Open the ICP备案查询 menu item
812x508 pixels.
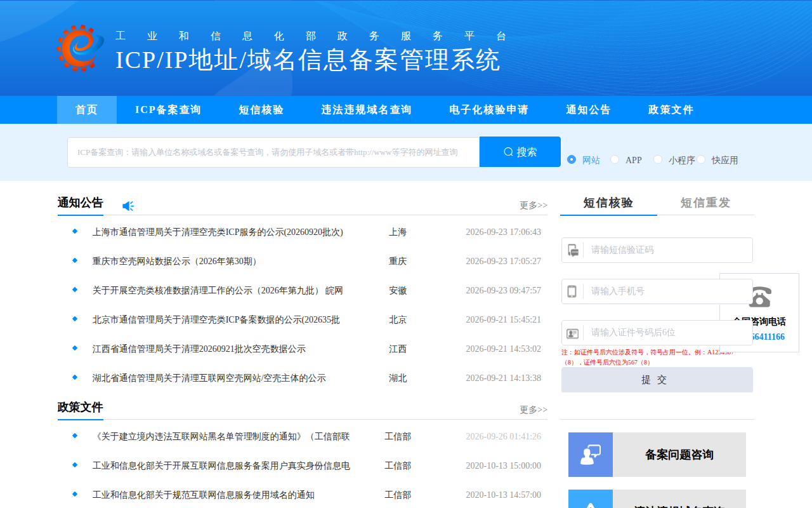point(168,110)
